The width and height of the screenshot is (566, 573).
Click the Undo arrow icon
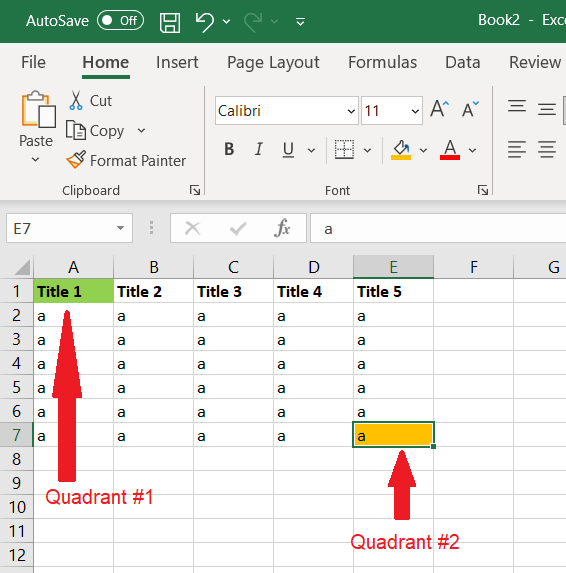205,22
